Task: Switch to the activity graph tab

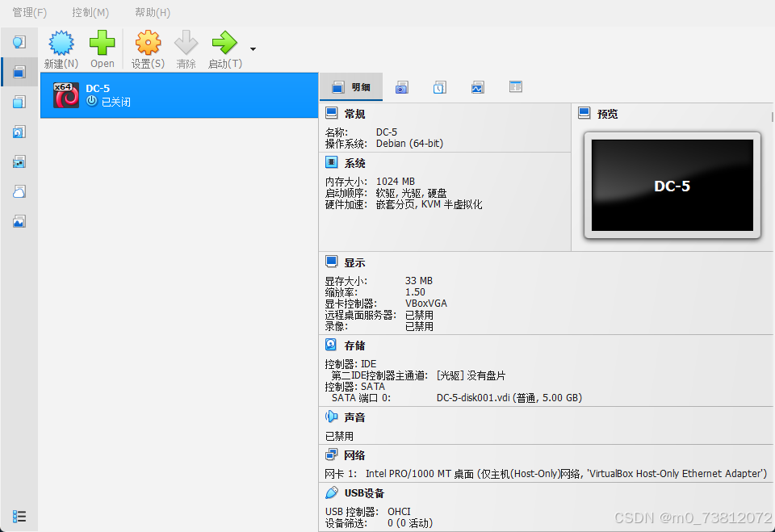Action: click(x=477, y=87)
